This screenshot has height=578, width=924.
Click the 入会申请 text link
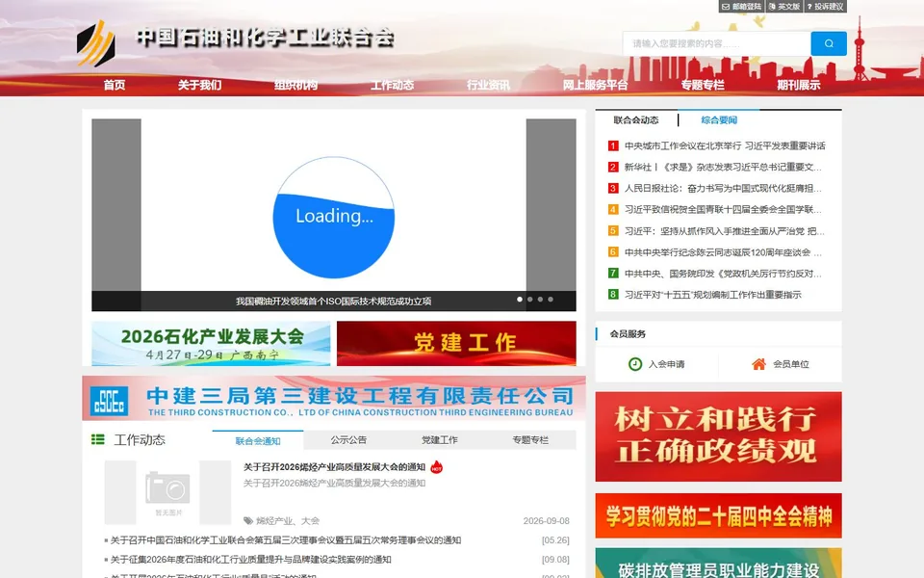[666, 364]
